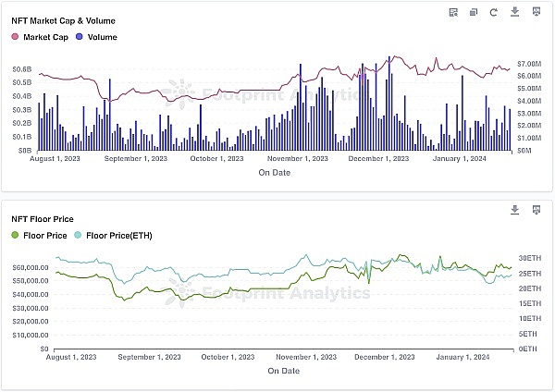Click the $7.00M label on the volume axis
This screenshot has width=555, height=392.
coord(527,63)
